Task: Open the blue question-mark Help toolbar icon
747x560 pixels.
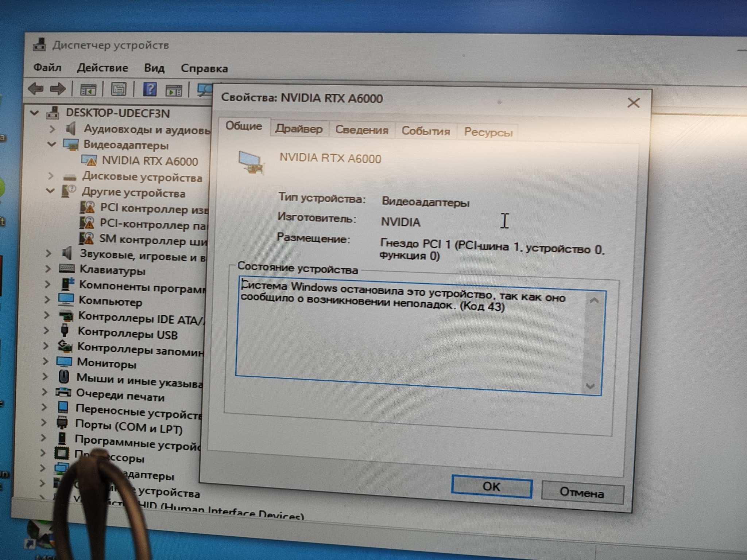Action: click(x=150, y=89)
